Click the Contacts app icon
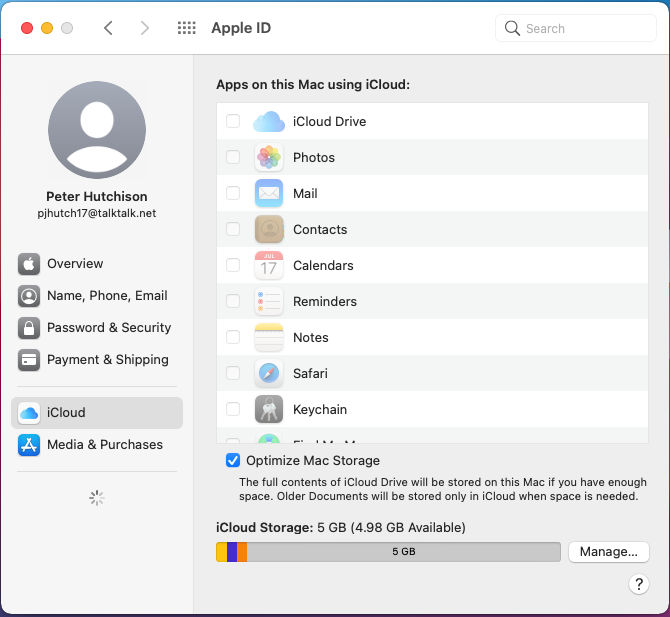Viewport: 670px width, 617px height. pos(269,230)
